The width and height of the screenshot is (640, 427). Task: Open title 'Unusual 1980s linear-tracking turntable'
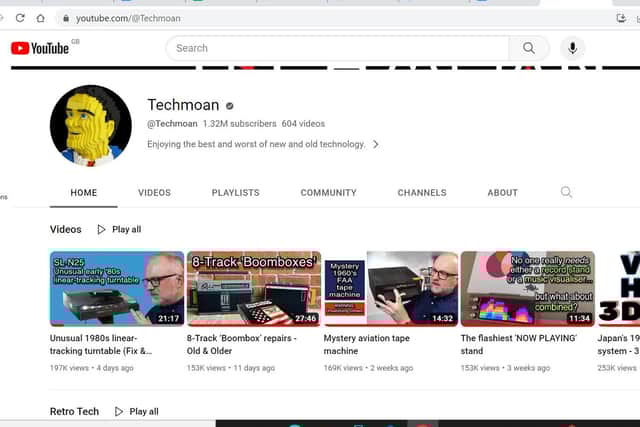pos(101,345)
